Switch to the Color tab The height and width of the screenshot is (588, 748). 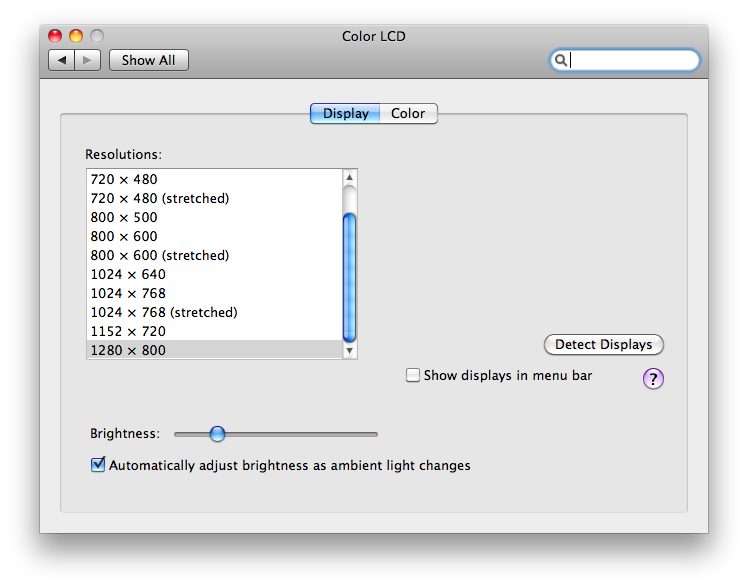tap(408, 113)
